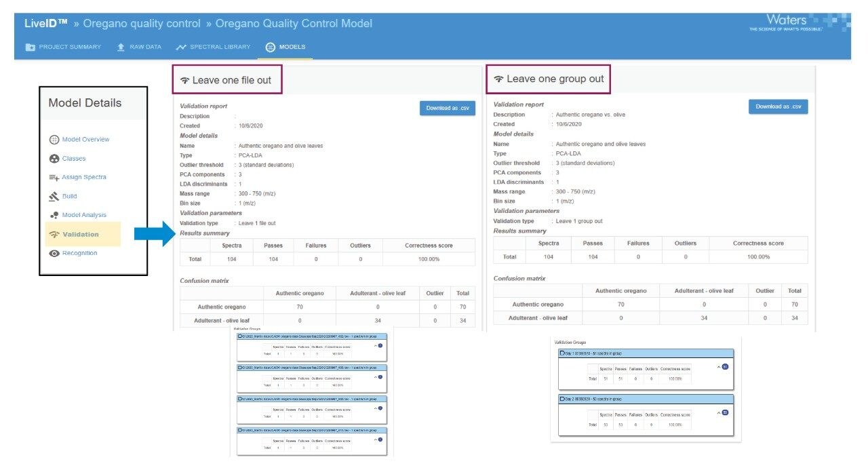Click the Spectral Library chart icon
The width and height of the screenshot is (868, 470).
(x=181, y=47)
